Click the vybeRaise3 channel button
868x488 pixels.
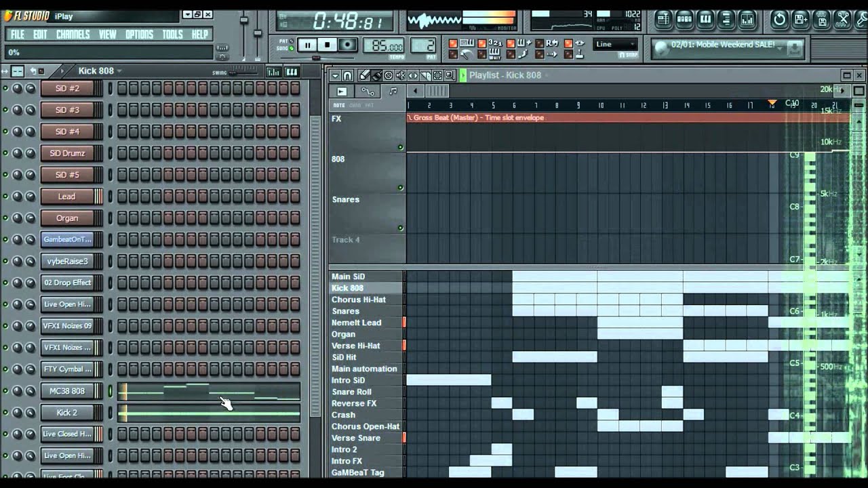[67, 261]
